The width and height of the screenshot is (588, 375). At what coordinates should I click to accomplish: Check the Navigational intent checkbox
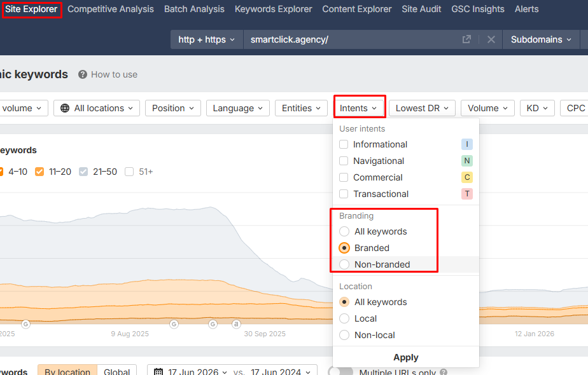[x=344, y=161]
